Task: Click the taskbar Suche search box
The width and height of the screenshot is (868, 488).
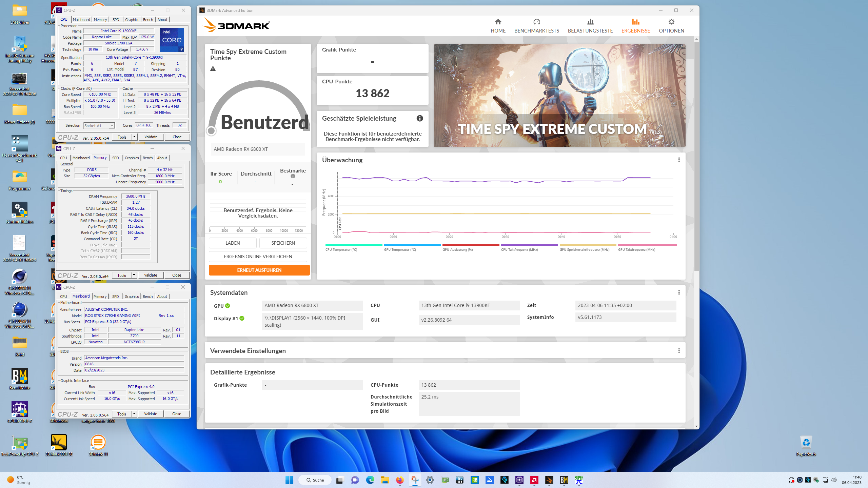Action: tap(315, 480)
